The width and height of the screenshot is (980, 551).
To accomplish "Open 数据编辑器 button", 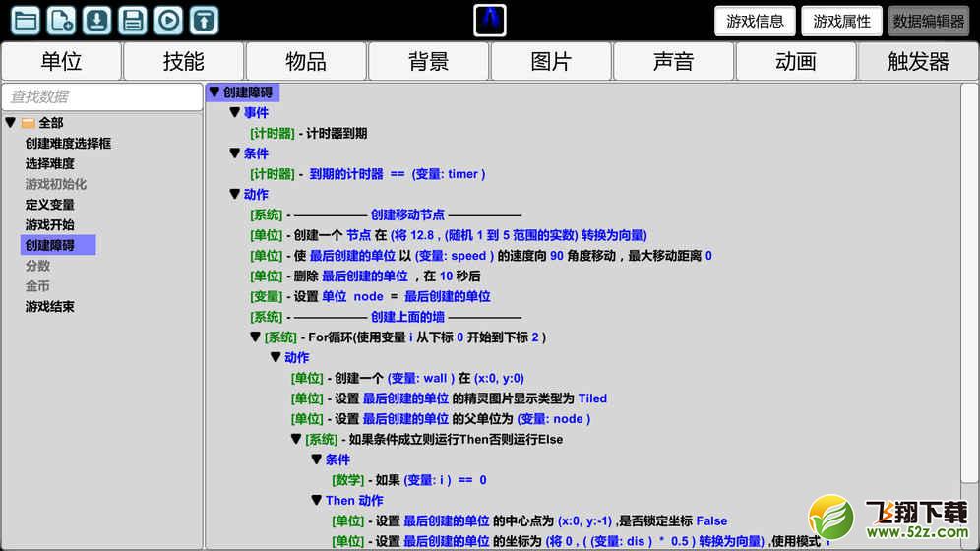I will (928, 22).
